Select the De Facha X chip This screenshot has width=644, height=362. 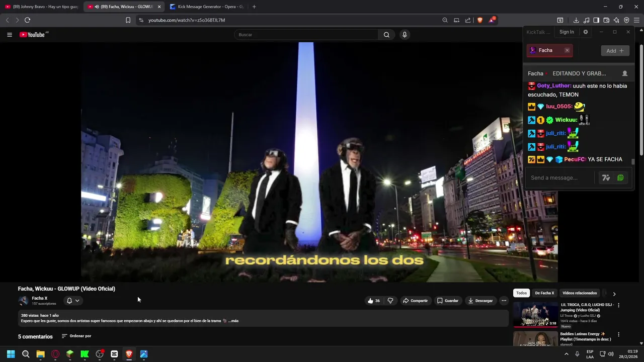[544, 293]
